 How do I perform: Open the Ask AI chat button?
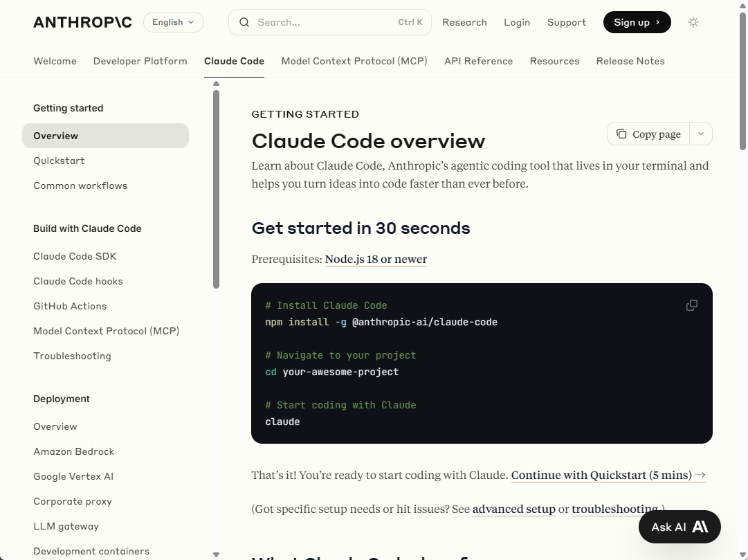click(679, 527)
